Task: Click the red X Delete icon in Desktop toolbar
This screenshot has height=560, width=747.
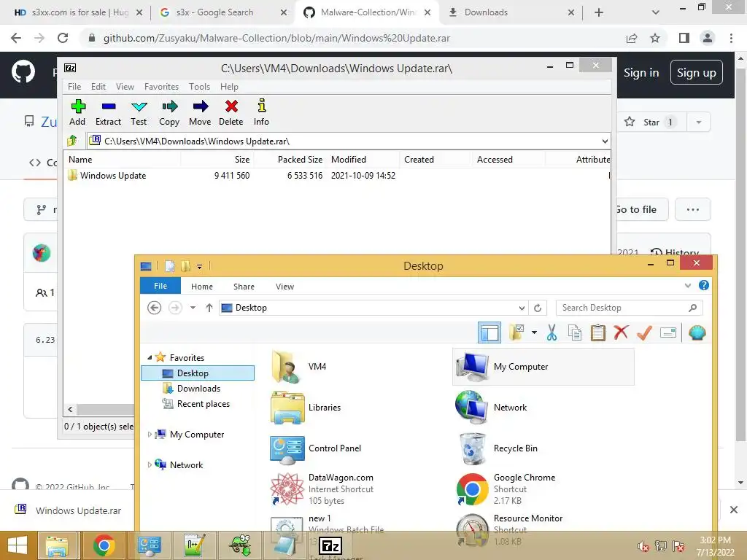Action: click(x=621, y=332)
